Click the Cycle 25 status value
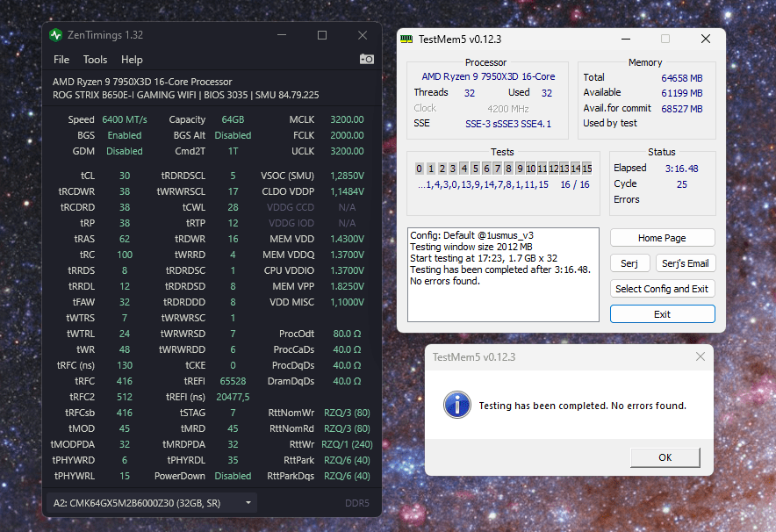Screen dimensions: 776x532 681,184
